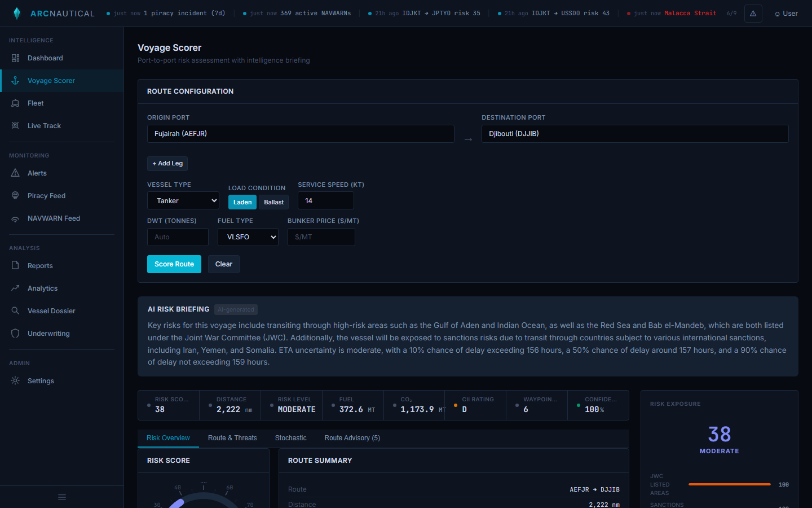Open Live Track via its icon
Screen dimensions: 812x508
point(15,126)
